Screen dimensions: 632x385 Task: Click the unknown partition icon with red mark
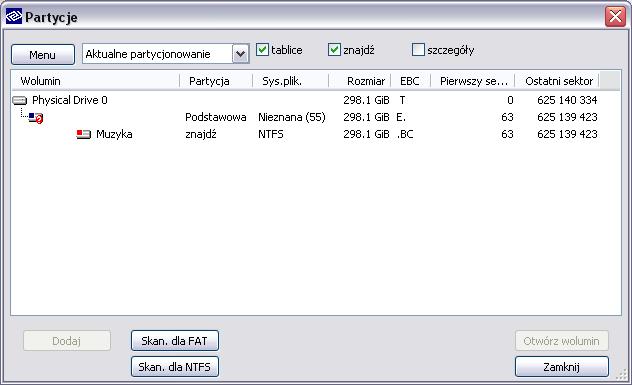(36, 118)
